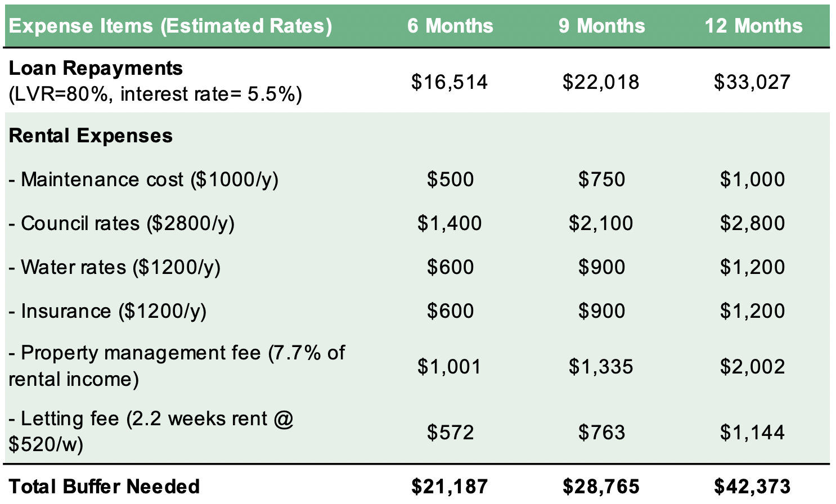
Task: Select the $750 maintenance cost cell
Action: (601, 179)
